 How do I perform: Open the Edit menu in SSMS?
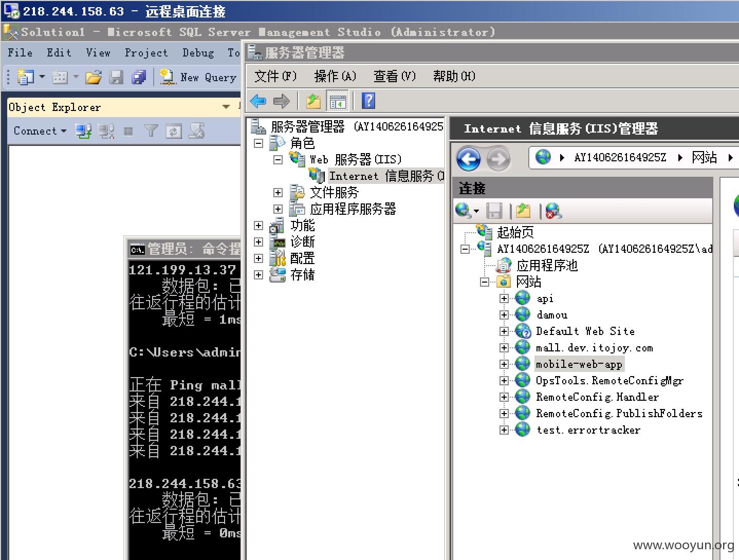[59, 53]
